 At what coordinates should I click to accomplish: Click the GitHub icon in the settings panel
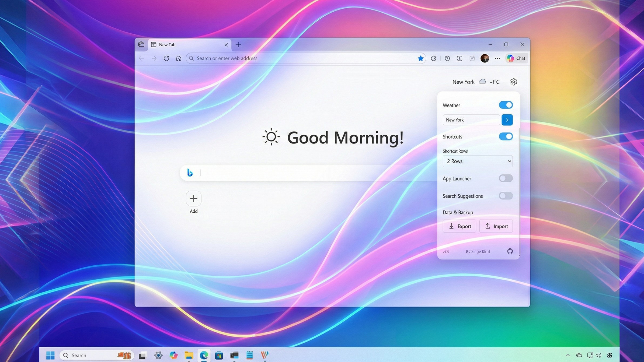pyautogui.click(x=509, y=251)
